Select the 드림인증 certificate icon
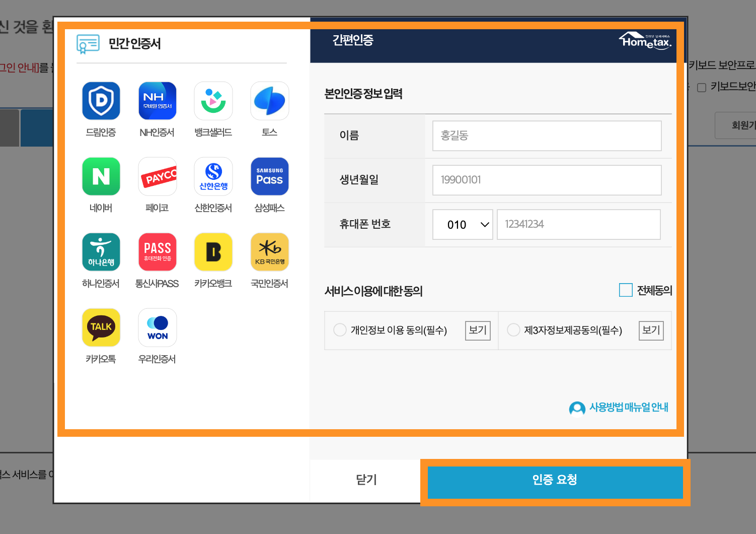The height and width of the screenshot is (534, 756). [101, 101]
